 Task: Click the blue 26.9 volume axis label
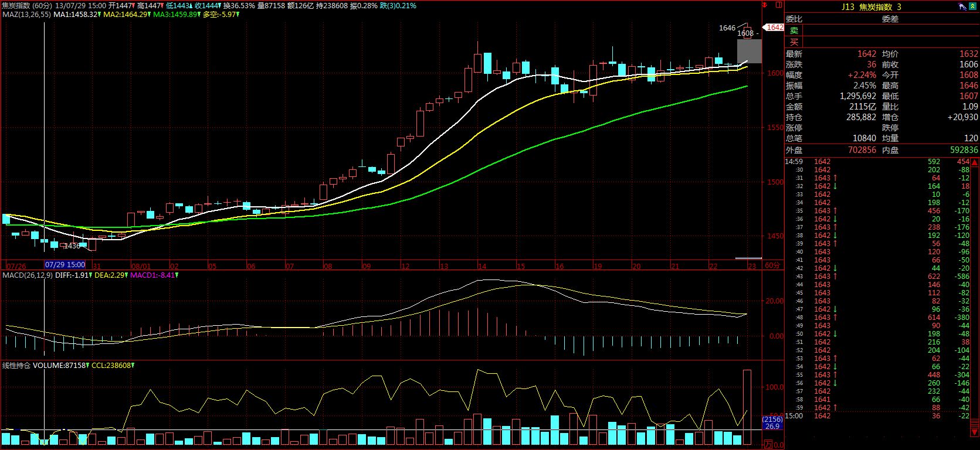click(x=772, y=427)
